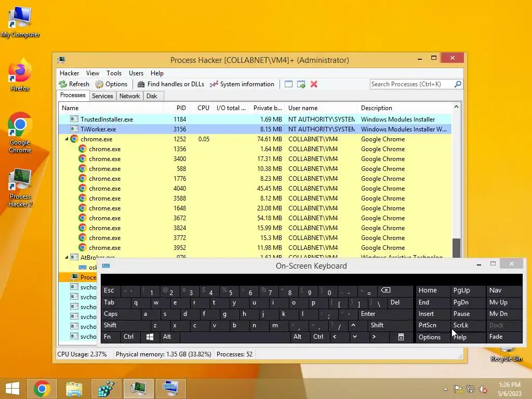Click the muted volume tray icon

pyautogui.click(x=483, y=389)
